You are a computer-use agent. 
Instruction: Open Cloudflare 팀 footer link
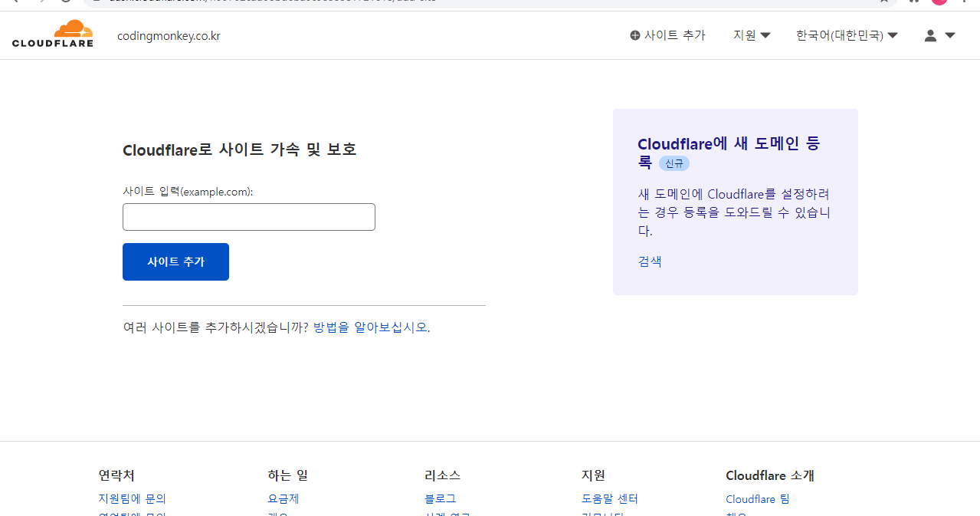point(758,498)
